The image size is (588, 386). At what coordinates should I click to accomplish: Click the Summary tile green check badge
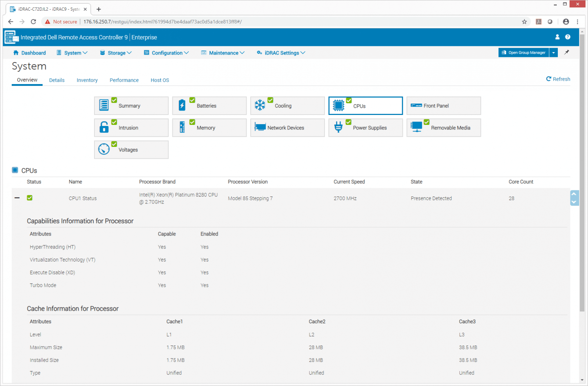(x=114, y=100)
